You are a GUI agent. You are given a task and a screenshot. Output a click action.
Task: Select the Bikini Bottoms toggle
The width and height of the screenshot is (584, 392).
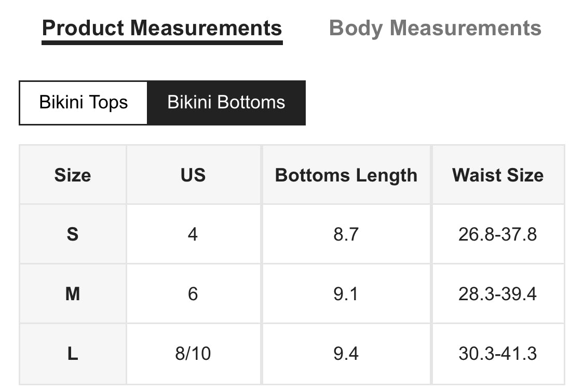tap(226, 103)
